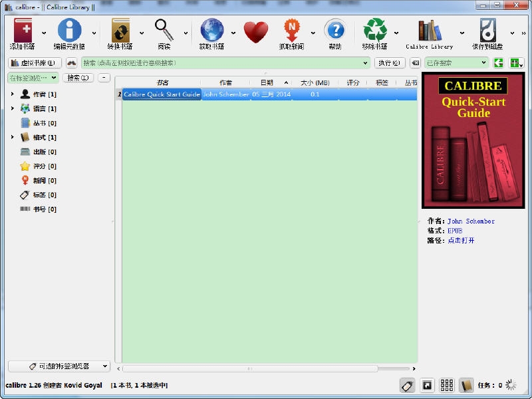The image size is (532, 399).
Task: Click path link 点击打开
Action: (461, 241)
